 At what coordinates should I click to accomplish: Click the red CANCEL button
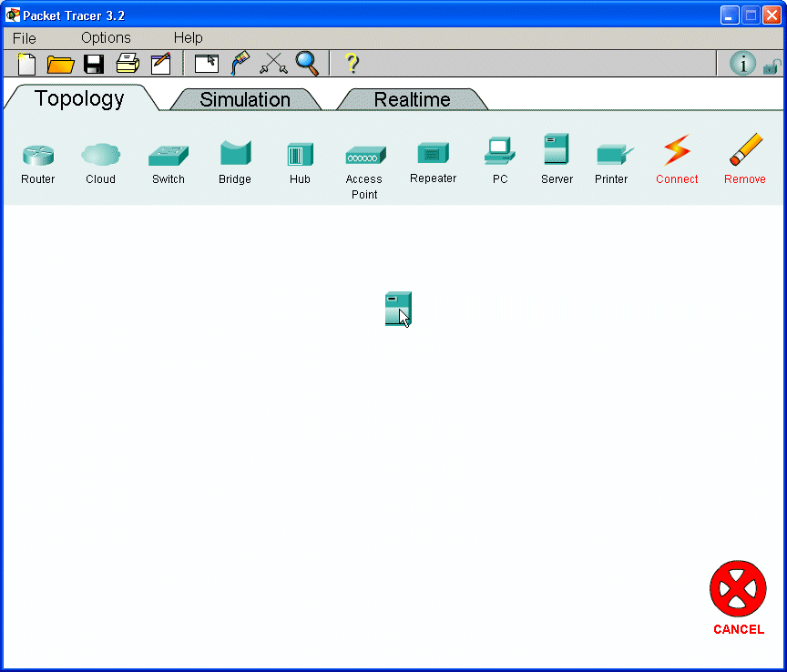[x=739, y=597]
